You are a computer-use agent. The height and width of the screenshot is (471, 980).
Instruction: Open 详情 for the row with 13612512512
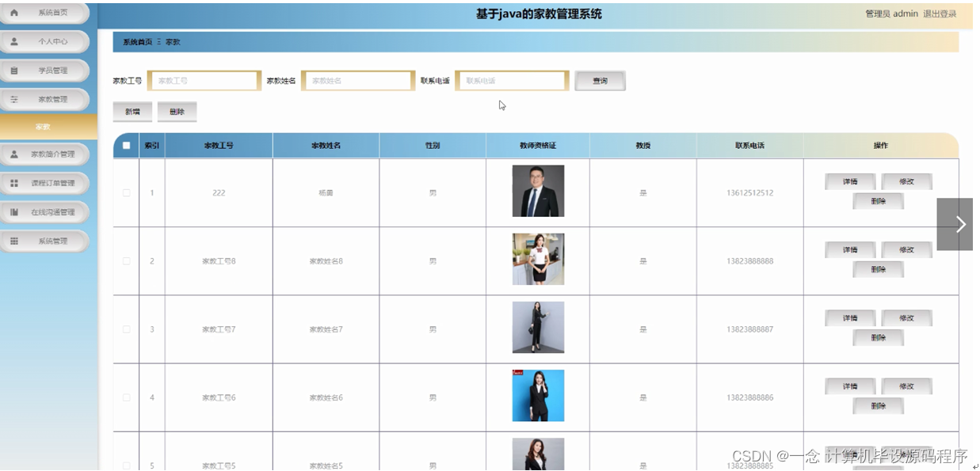(x=850, y=181)
